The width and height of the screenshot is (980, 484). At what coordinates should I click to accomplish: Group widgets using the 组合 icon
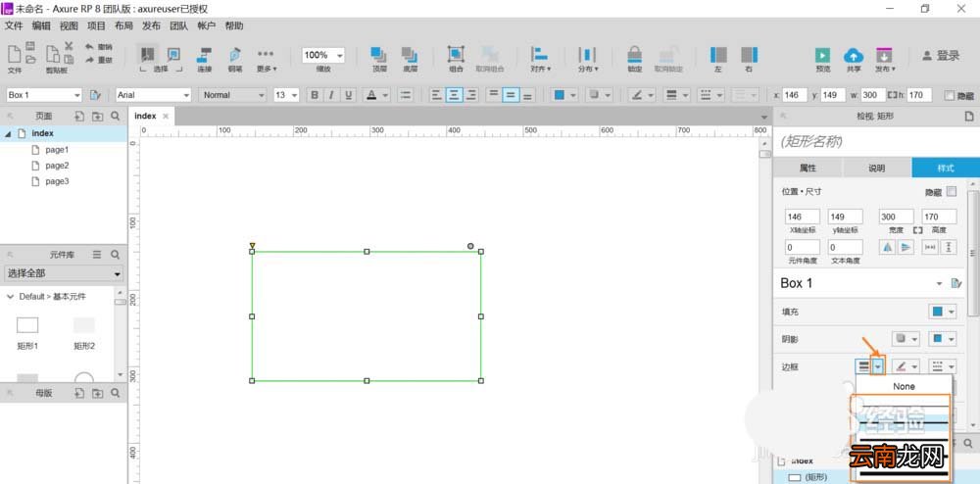[456, 55]
